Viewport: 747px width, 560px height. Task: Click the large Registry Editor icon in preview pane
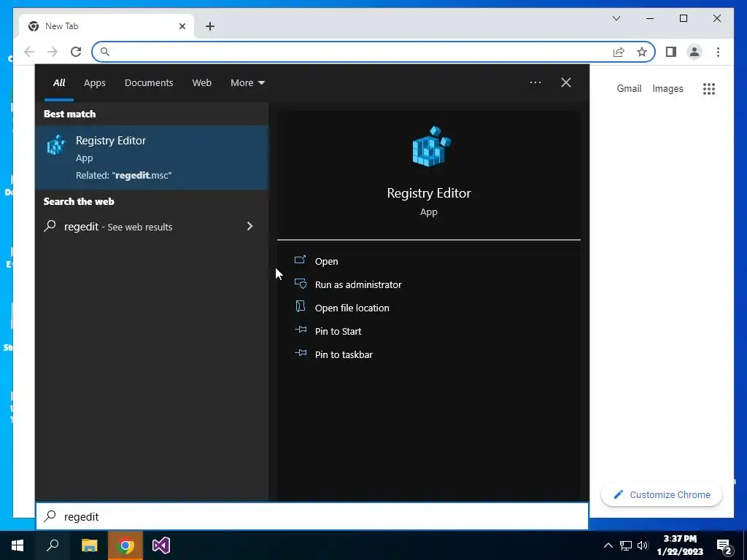point(431,147)
